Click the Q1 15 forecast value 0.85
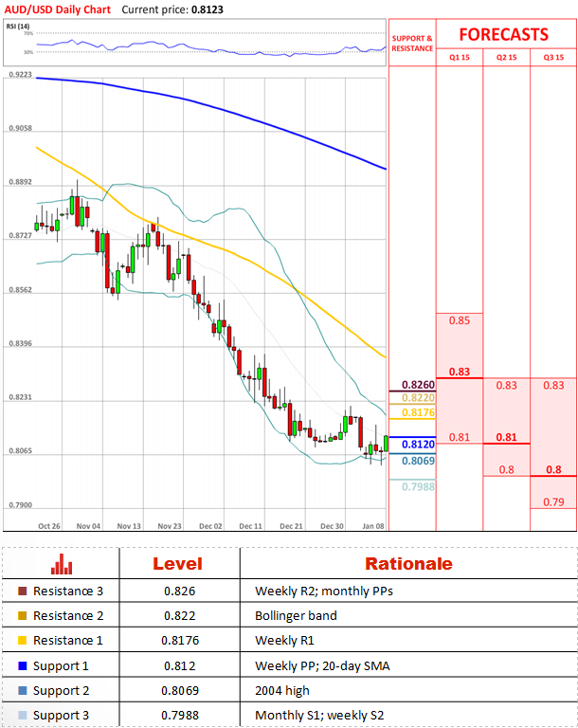The height and width of the screenshot is (728, 578). 460,320
